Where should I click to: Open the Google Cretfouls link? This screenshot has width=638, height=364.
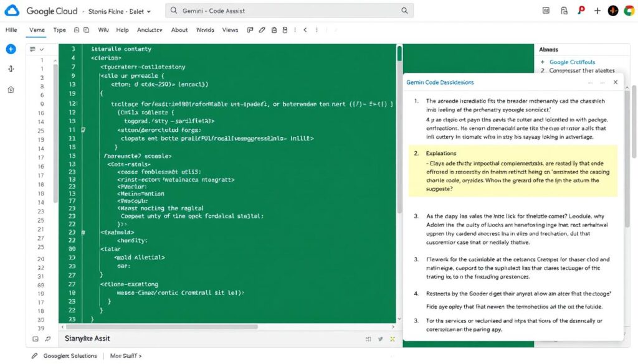point(572,62)
